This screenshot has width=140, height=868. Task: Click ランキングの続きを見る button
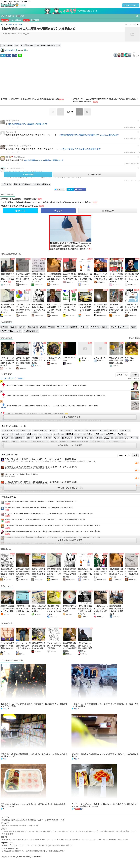tap(70, 417)
